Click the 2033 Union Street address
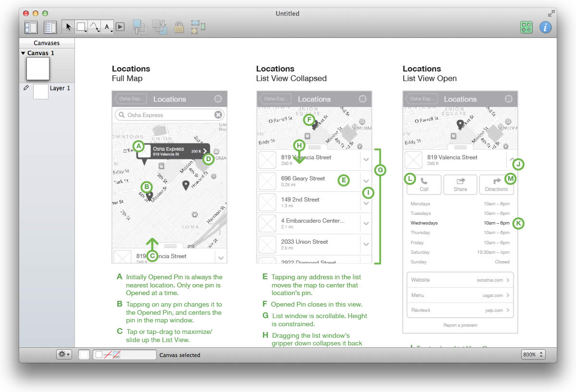The image size is (576, 392). coord(304,241)
